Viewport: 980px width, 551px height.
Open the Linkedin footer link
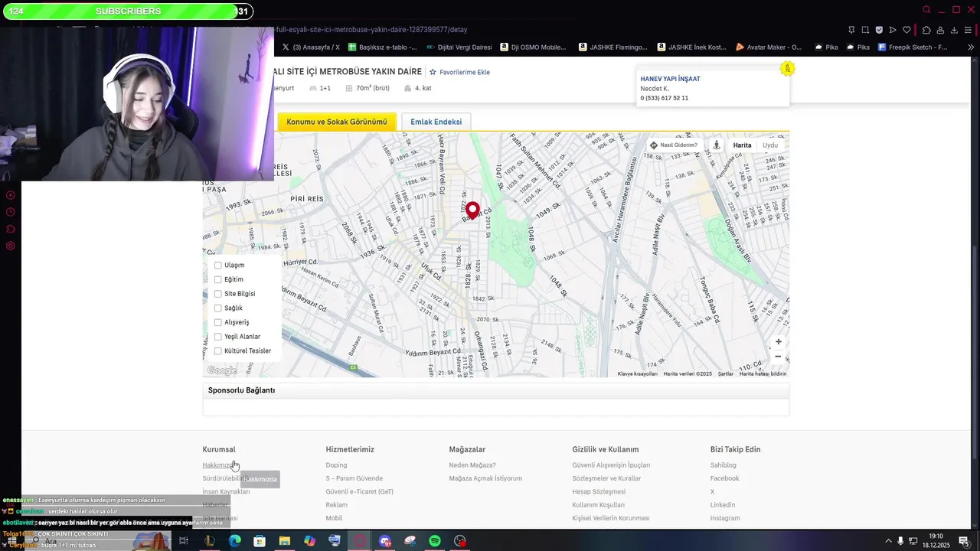(x=723, y=505)
